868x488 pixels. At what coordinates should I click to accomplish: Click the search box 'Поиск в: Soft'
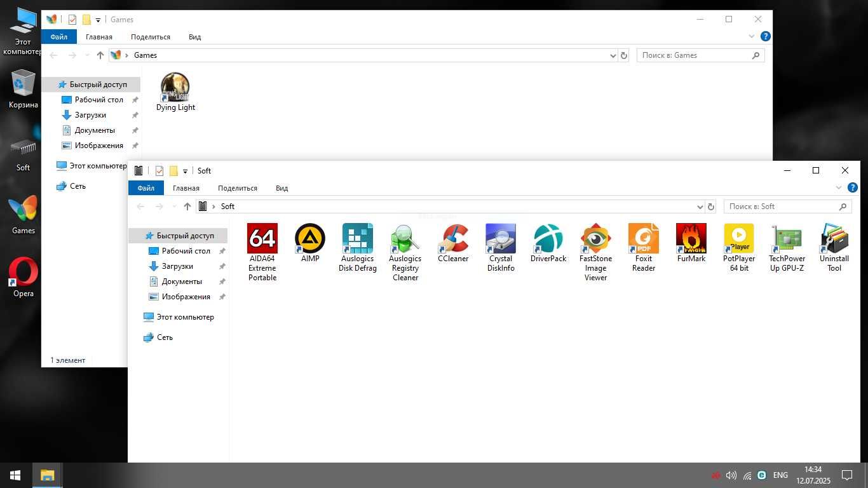pos(787,207)
